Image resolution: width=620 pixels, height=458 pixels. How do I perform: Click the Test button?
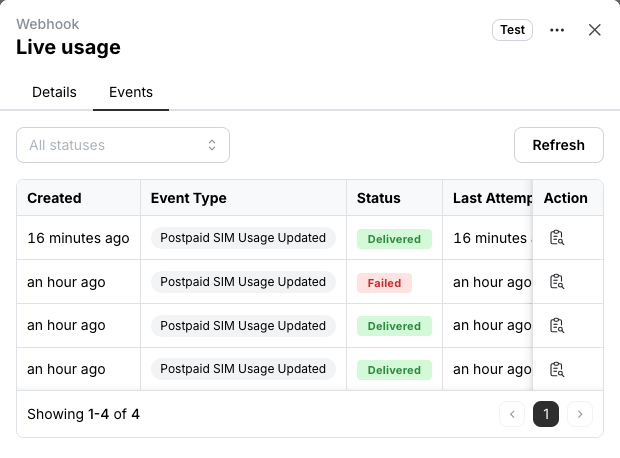[x=512, y=30]
